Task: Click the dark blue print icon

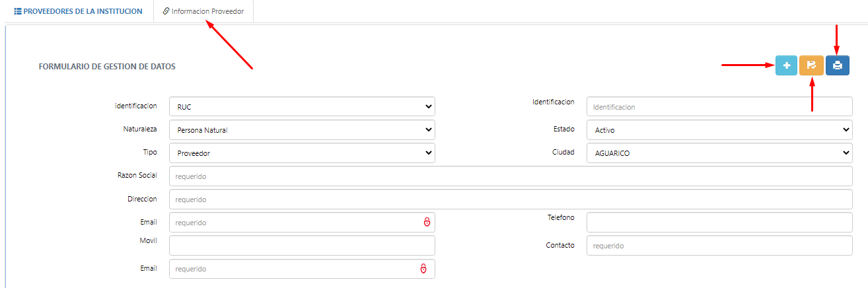Action: pyautogui.click(x=838, y=65)
